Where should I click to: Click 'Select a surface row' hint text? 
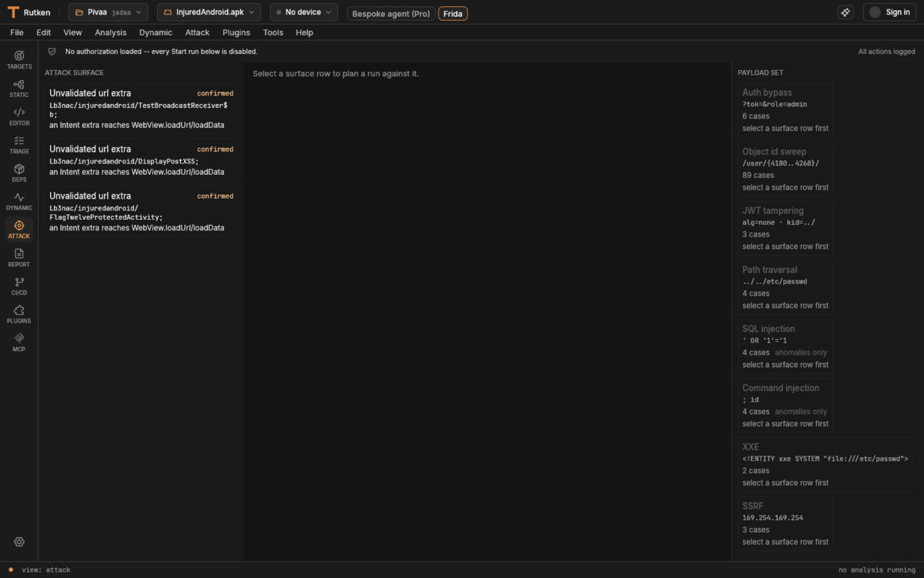[336, 73]
